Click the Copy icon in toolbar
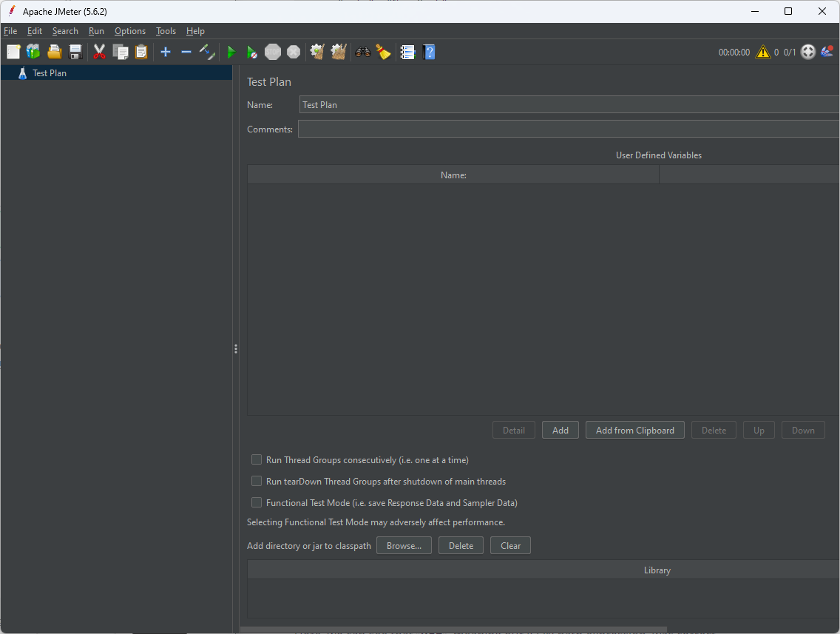Viewport: 840px width, 634px height. tap(121, 52)
